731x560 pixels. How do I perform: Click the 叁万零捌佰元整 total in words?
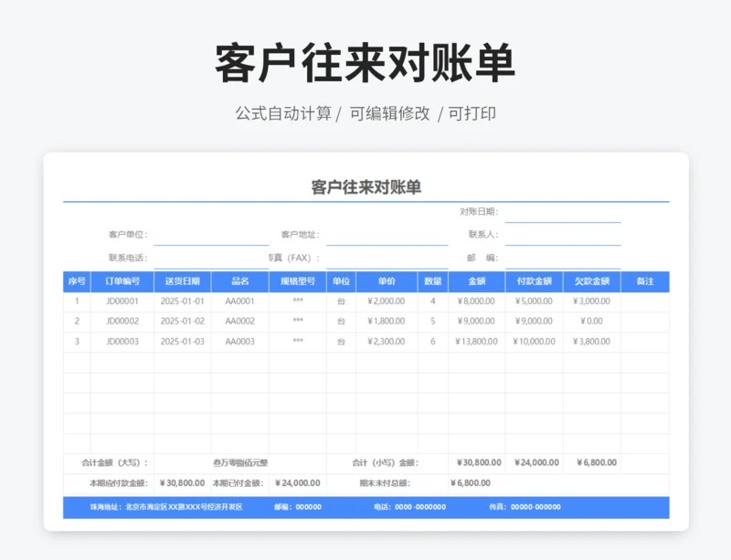(240, 462)
